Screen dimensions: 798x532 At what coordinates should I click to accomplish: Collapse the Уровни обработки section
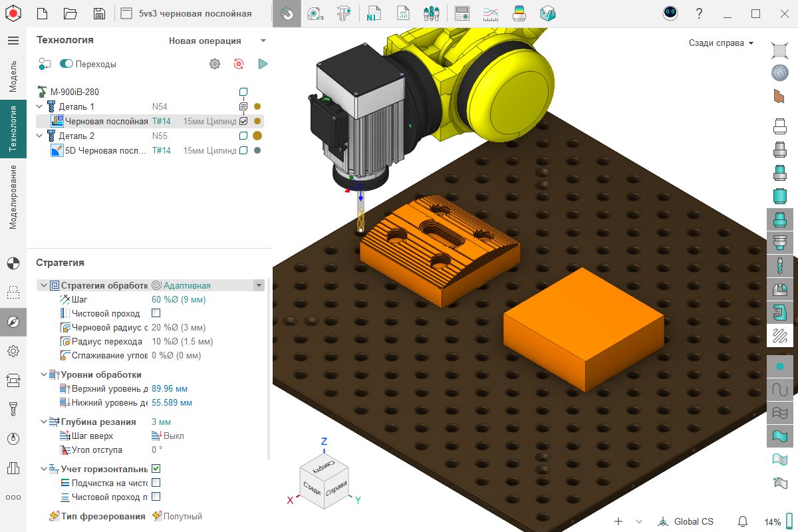(x=44, y=374)
